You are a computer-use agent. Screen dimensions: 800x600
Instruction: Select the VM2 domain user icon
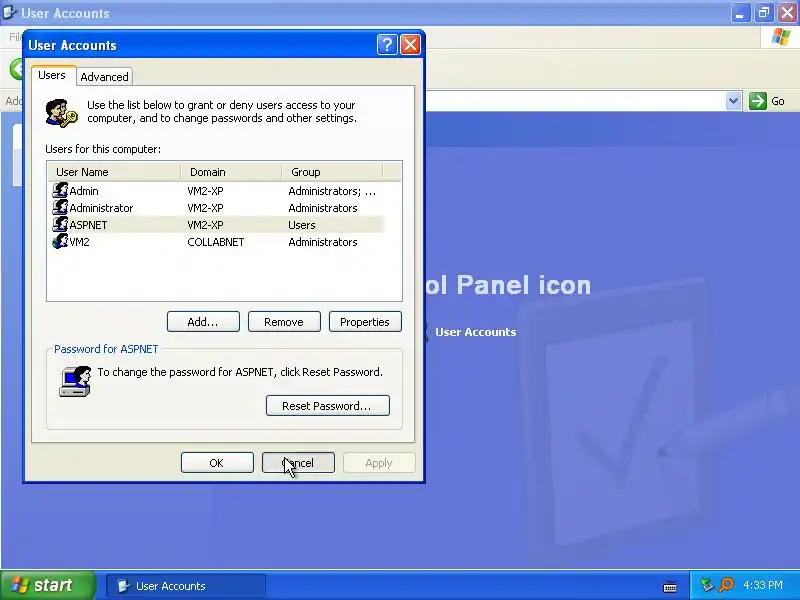(x=60, y=241)
